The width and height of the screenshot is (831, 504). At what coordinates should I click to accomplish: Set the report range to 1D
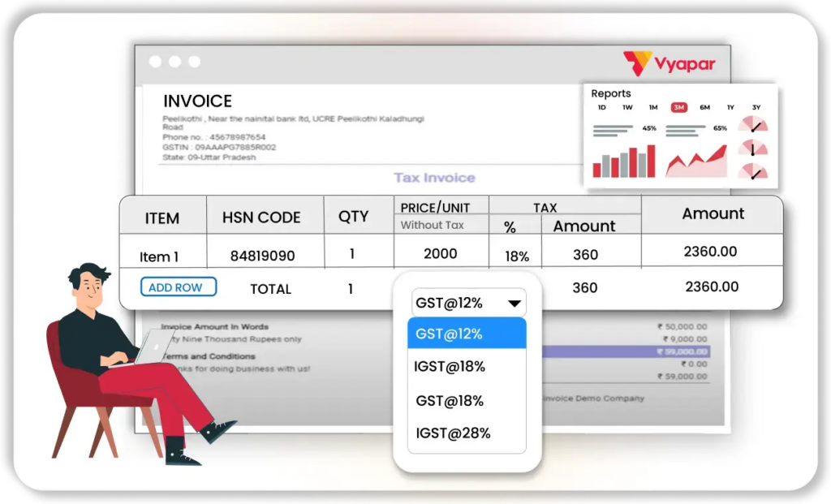click(x=601, y=107)
